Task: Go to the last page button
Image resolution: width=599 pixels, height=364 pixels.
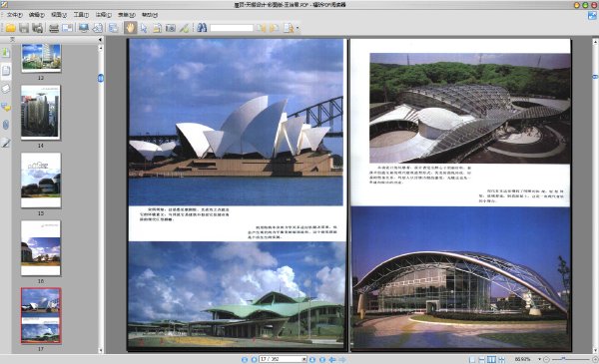Action: point(322,359)
